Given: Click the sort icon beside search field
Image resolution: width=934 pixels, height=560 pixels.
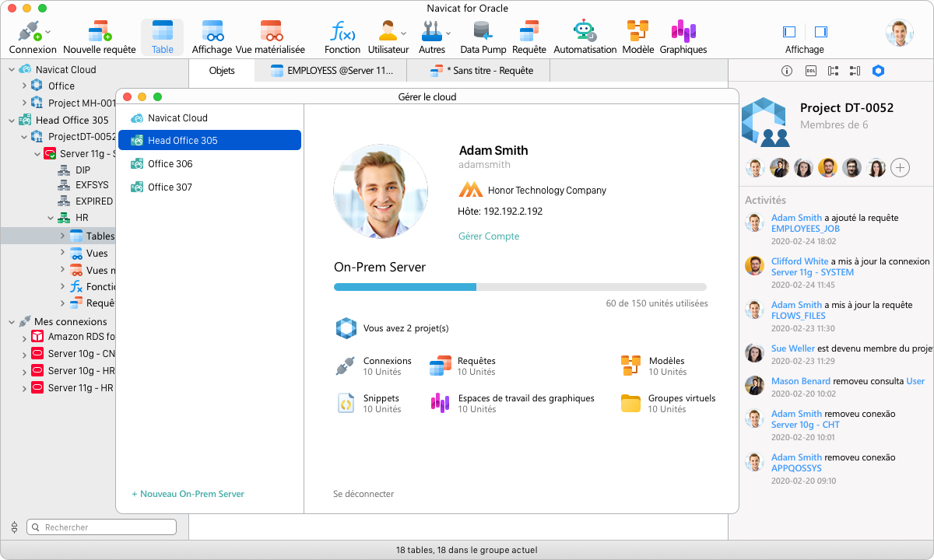Looking at the screenshot, I should click(14, 527).
